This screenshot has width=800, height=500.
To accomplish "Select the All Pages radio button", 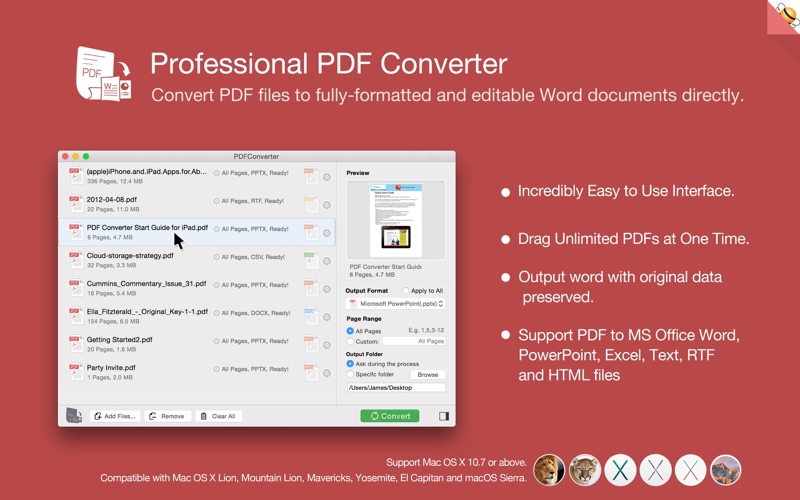I will pyautogui.click(x=350, y=330).
